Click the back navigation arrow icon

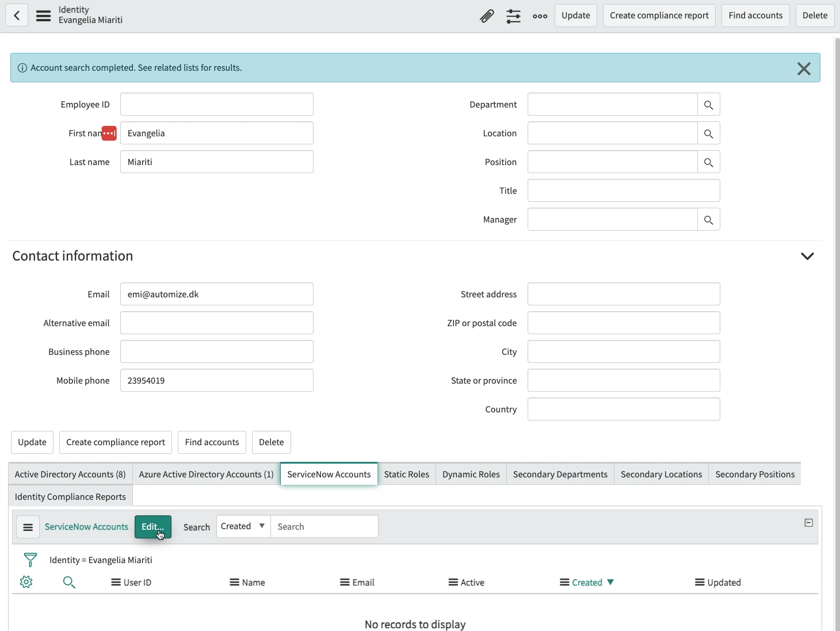(x=17, y=15)
